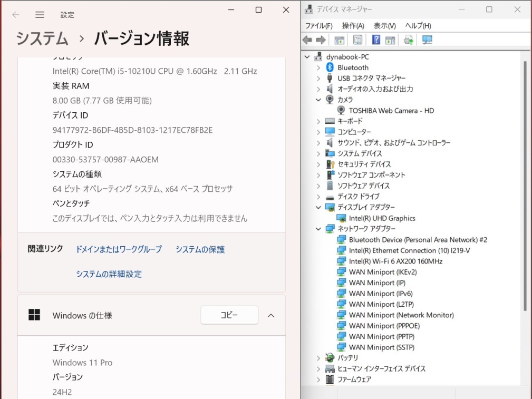
Task: Click the blue Help question mark icon
Action: click(x=376, y=40)
